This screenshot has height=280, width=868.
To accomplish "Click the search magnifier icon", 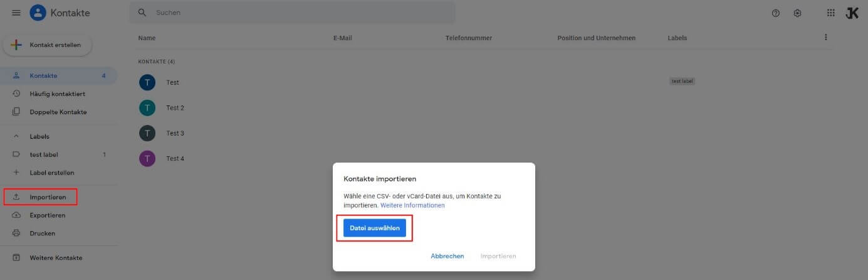I will pyautogui.click(x=142, y=13).
